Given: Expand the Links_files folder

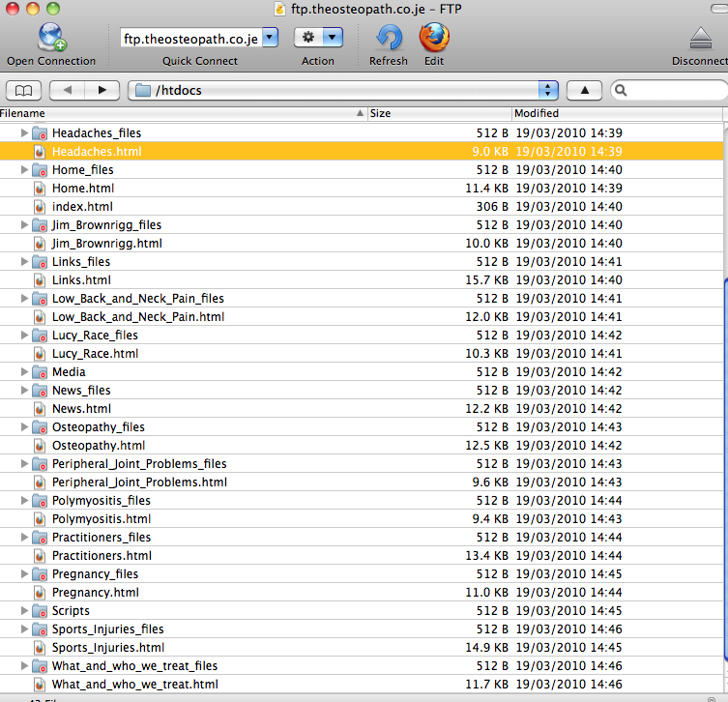Looking at the screenshot, I should [24, 261].
